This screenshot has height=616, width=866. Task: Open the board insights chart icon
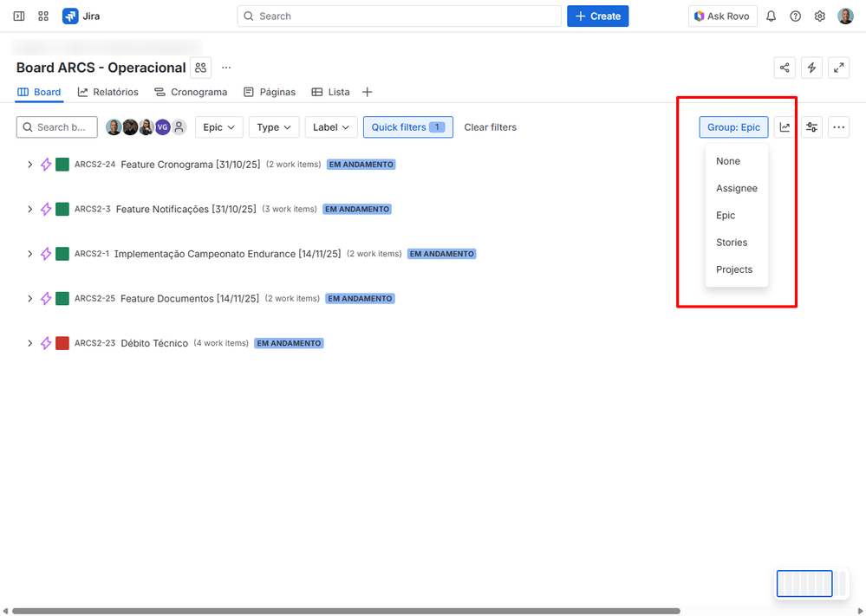(785, 126)
